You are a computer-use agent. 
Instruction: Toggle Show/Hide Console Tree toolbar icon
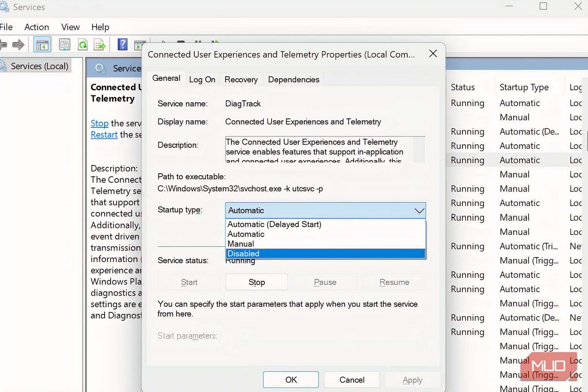(42, 44)
